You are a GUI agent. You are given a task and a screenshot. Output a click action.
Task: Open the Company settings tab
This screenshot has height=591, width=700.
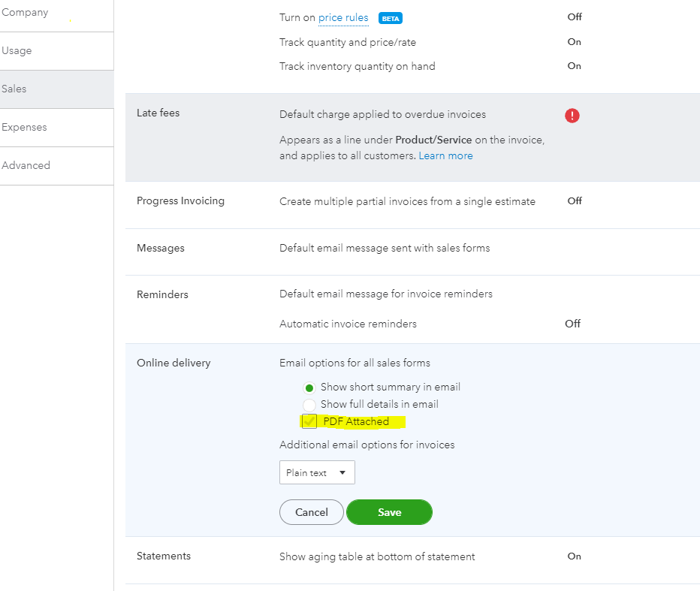pos(25,13)
